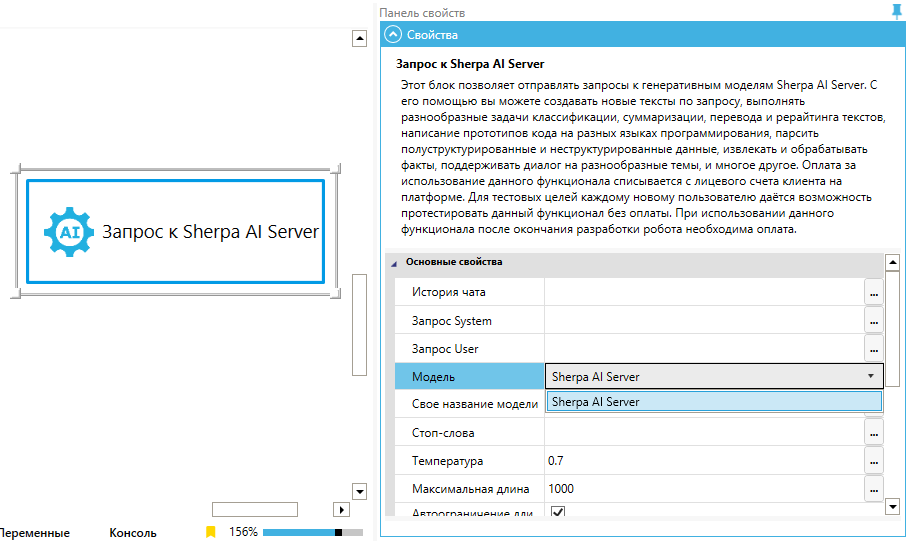Image resolution: width=915 pixels, height=541 pixels.
Task: Click the AI gear icon on the block
Action: pos(69,231)
